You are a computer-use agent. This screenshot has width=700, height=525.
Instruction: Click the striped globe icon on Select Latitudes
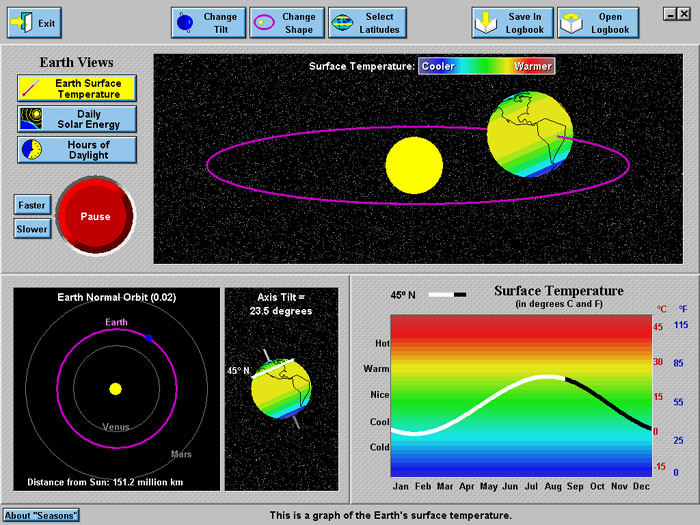[x=342, y=22]
